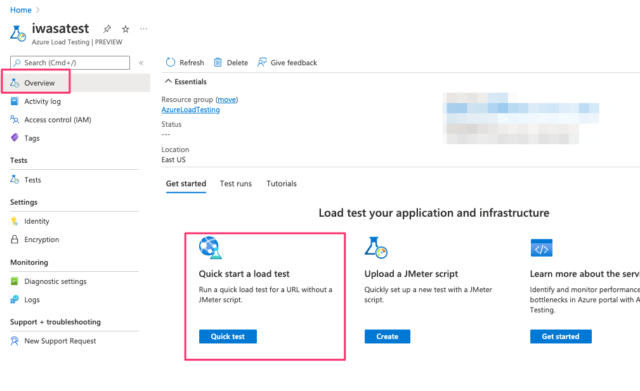Open Encryption settings
Viewport: 640px width, 391px height.
pos(42,240)
